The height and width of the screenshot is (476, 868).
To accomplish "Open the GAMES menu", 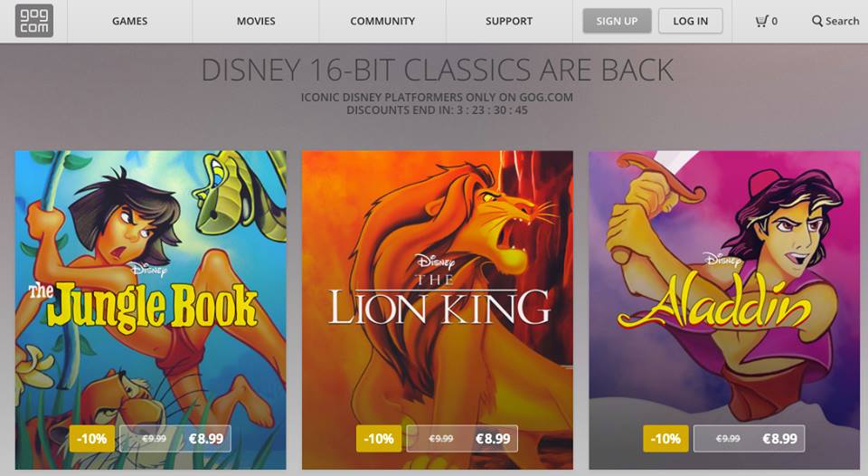I will [129, 21].
